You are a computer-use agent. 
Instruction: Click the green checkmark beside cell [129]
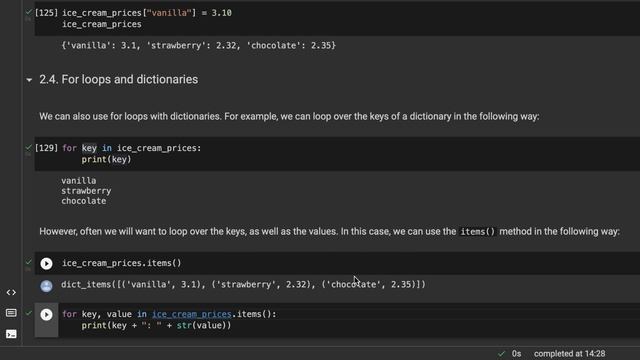click(29, 147)
